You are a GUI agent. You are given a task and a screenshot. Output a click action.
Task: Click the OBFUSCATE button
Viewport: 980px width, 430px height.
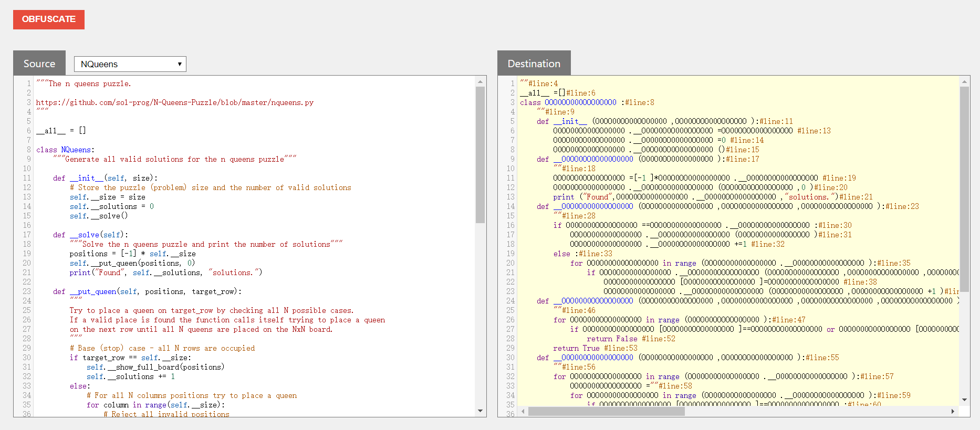pos(49,19)
